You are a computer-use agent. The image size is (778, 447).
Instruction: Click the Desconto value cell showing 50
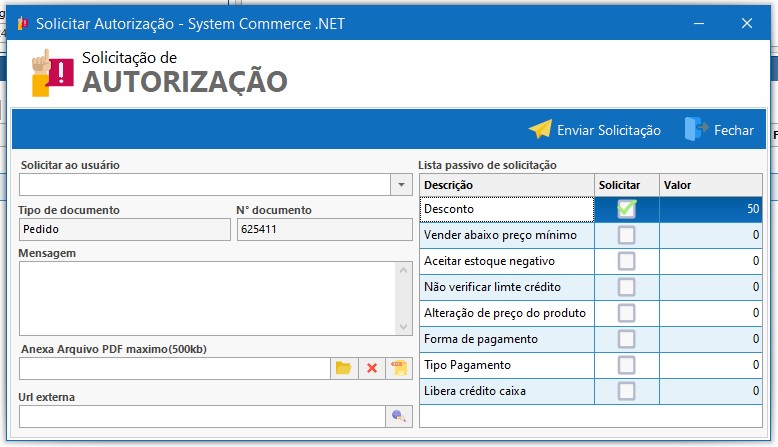pyautogui.click(x=711, y=209)
